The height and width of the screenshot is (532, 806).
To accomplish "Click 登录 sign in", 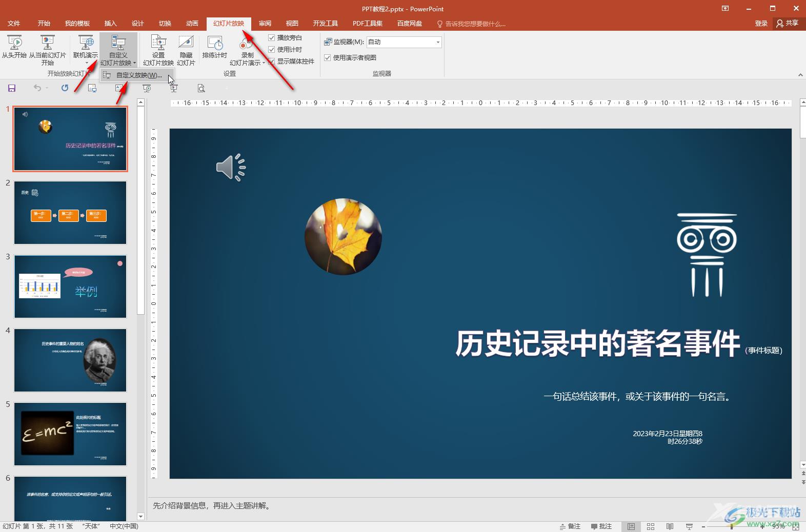I will pyautogui.click(x=761, y=23).
